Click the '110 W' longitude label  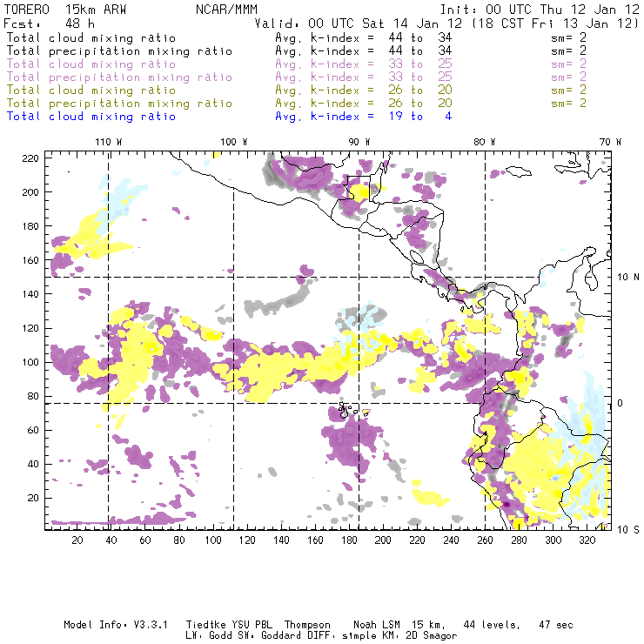pos(109,142)
